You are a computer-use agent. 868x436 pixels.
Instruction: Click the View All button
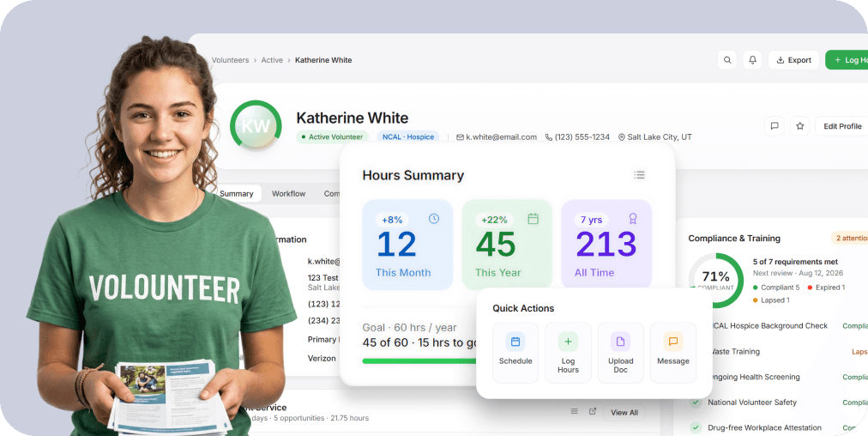tap(624, 412)
